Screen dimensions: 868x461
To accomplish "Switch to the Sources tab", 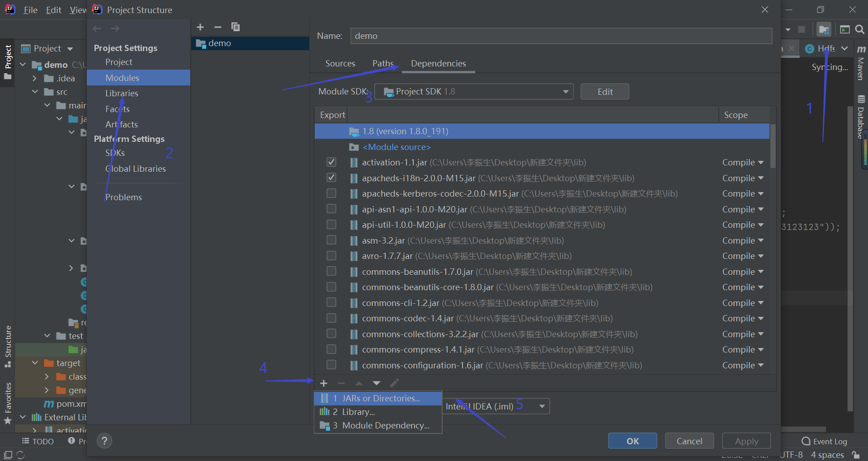I will tap(340, 63).
